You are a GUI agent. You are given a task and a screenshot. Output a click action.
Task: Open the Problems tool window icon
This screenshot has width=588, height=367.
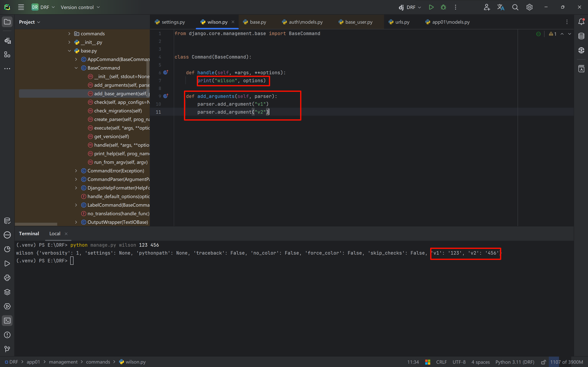click(x=7, y=335)
